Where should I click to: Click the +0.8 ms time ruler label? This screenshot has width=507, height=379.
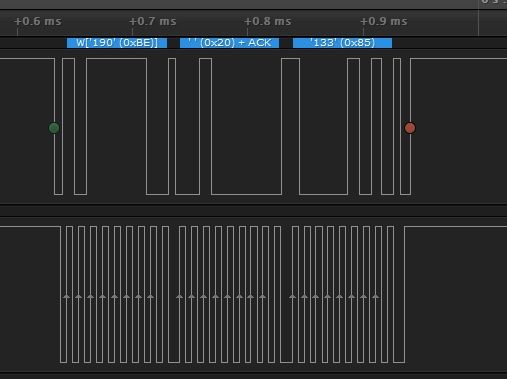[x=268, y=21]
